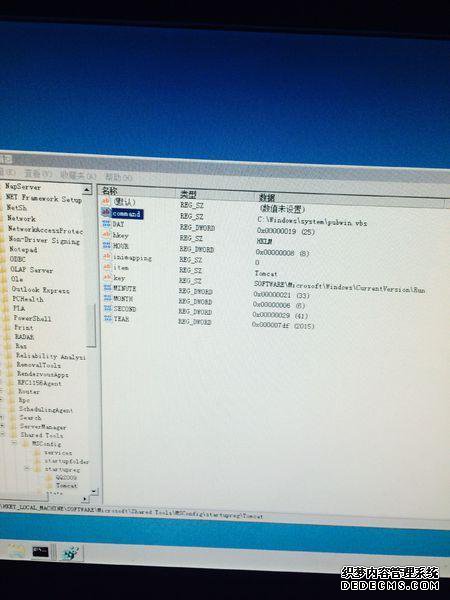Click the folder icon of Shared Tools key
This screenshot has height=600, width=450.
(13, 435)
